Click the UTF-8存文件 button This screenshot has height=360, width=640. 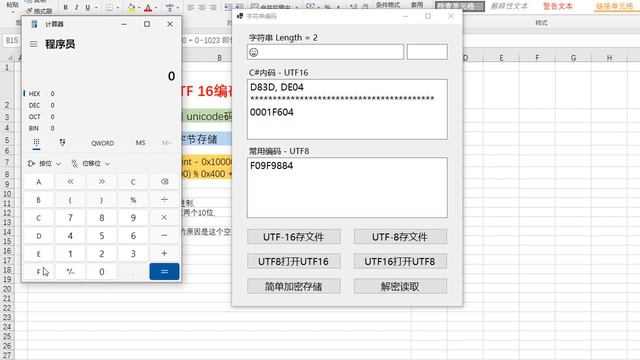[x=400, y=237]
